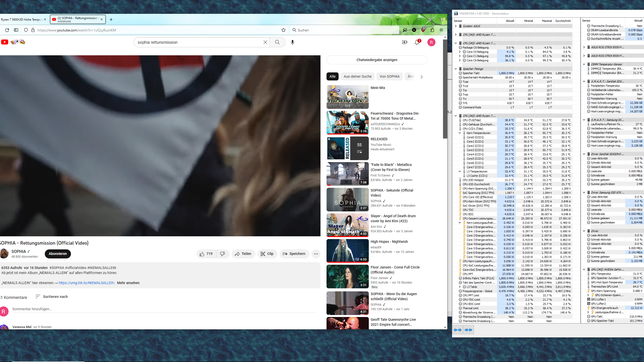Screen dimensions: 644x362
Task: Click the browser page vertical scrollbar
Action: click(x=445, y=88)
